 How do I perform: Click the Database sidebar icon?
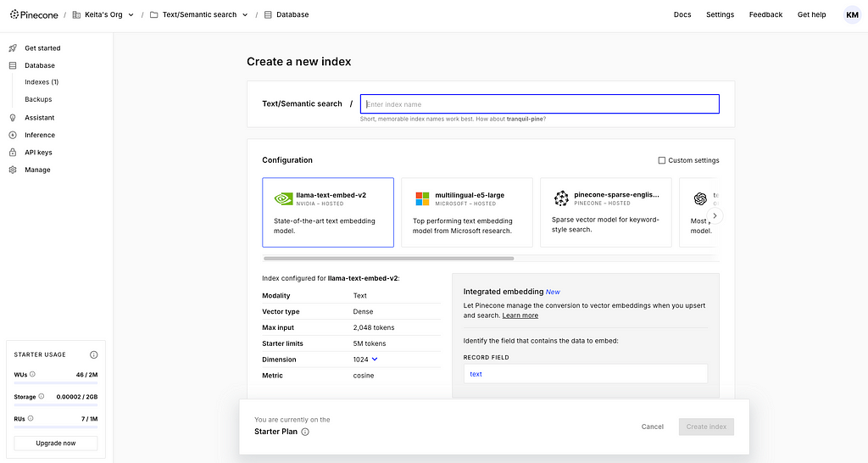tap(13, 65)
